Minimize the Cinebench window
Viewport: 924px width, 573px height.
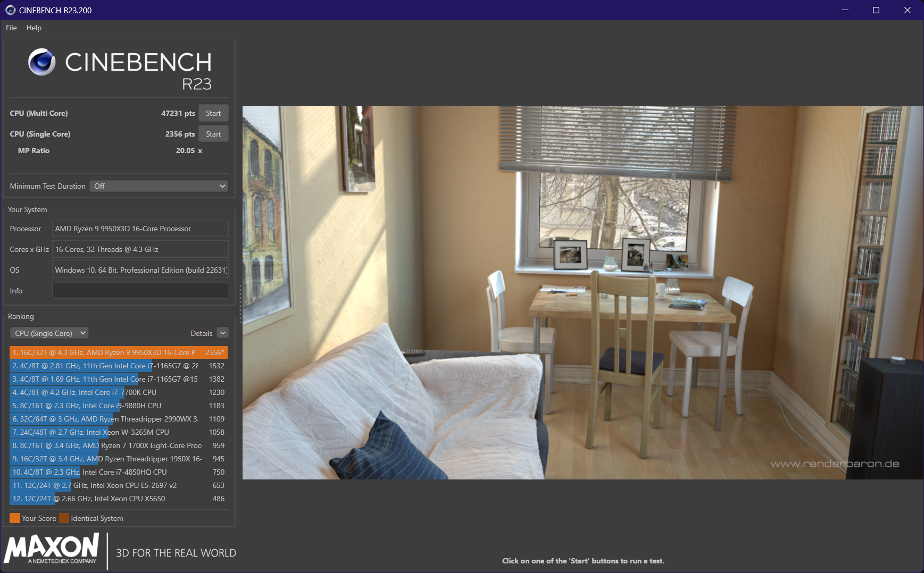tap(845, 10)
